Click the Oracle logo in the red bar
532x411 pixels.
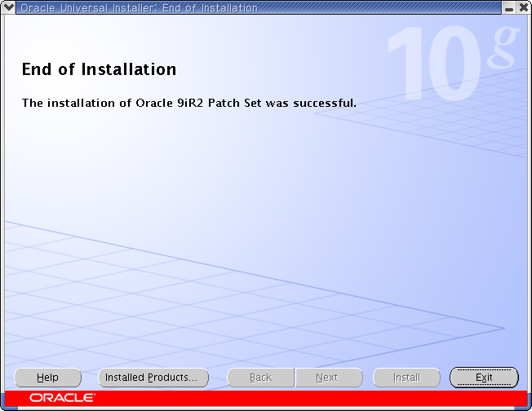click(x=63, y=398)
